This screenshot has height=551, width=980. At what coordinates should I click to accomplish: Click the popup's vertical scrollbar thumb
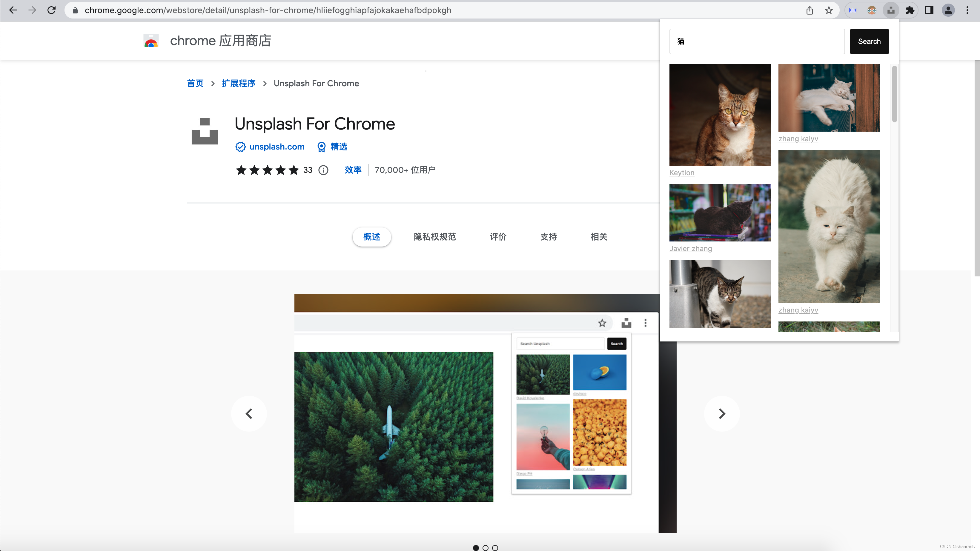coord(894,94)
